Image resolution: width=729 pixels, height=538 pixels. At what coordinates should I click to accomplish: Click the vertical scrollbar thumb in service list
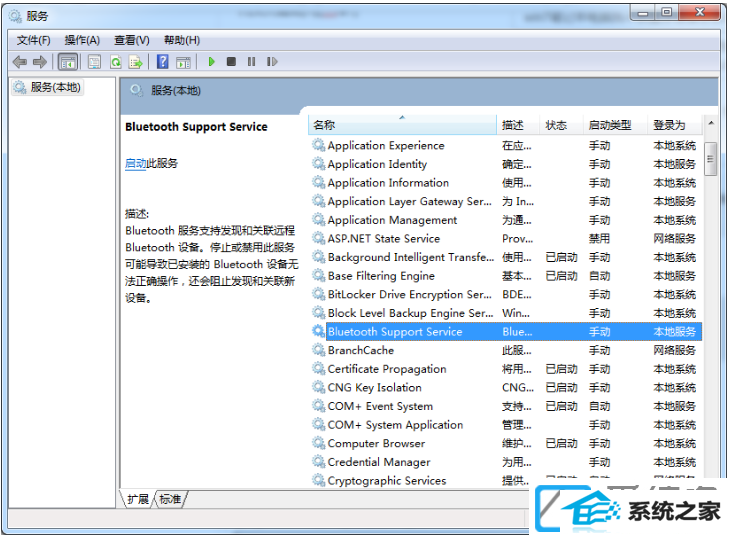pos(710,159)
